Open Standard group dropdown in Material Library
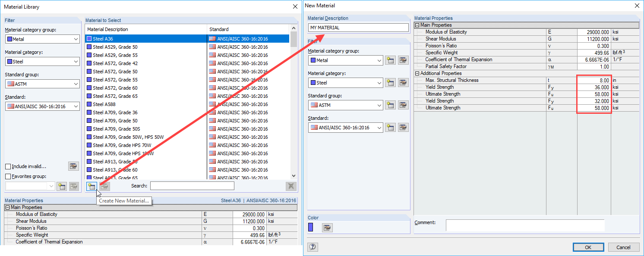This screenshot has height=256, width=644. click(76, 84)
